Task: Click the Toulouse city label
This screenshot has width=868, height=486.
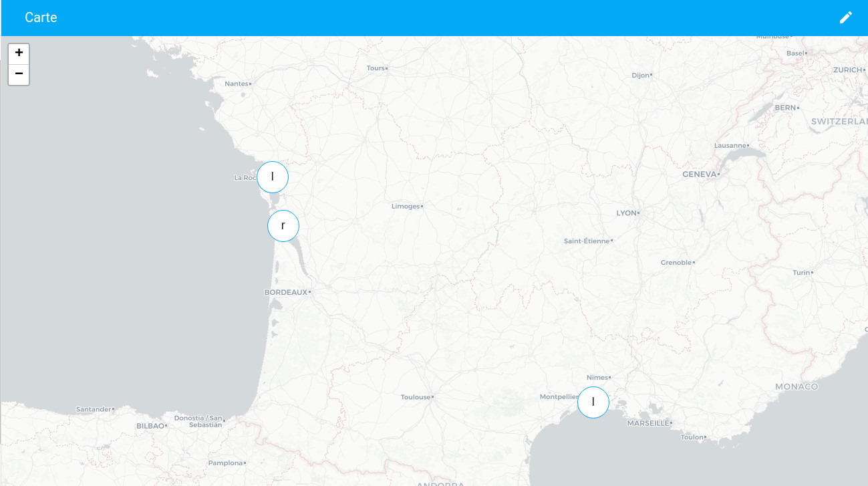Action: click(416, 397)
